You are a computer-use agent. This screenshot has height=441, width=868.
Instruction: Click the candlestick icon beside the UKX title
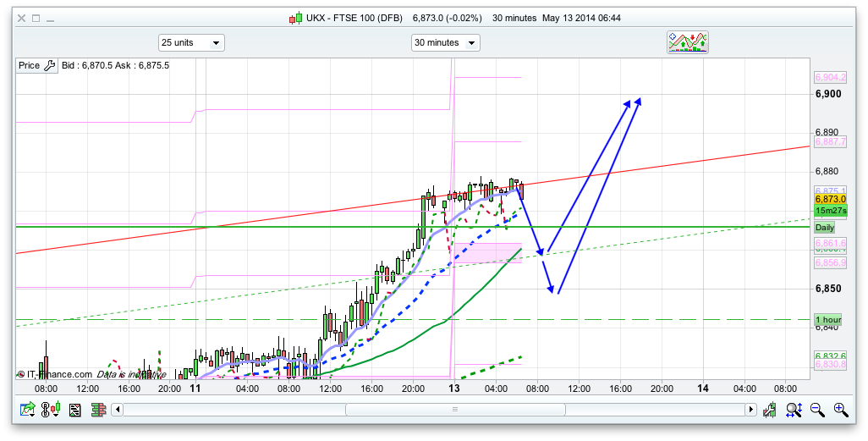click(x=295, y=18)
